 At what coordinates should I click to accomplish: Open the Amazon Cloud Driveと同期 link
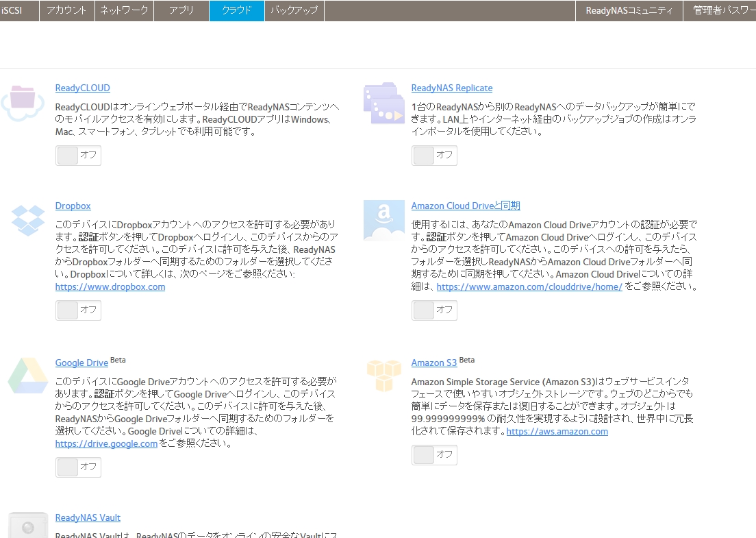[x=466, y=206]
